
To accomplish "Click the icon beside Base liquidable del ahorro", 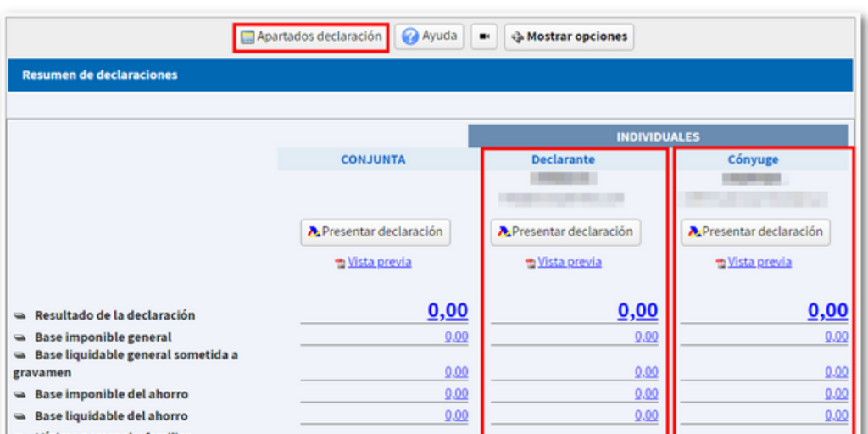I will [20, 416].
